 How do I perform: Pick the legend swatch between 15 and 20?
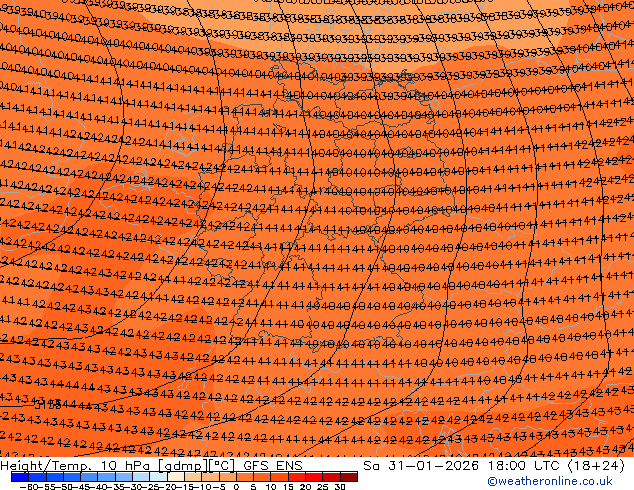coord(297,477)
